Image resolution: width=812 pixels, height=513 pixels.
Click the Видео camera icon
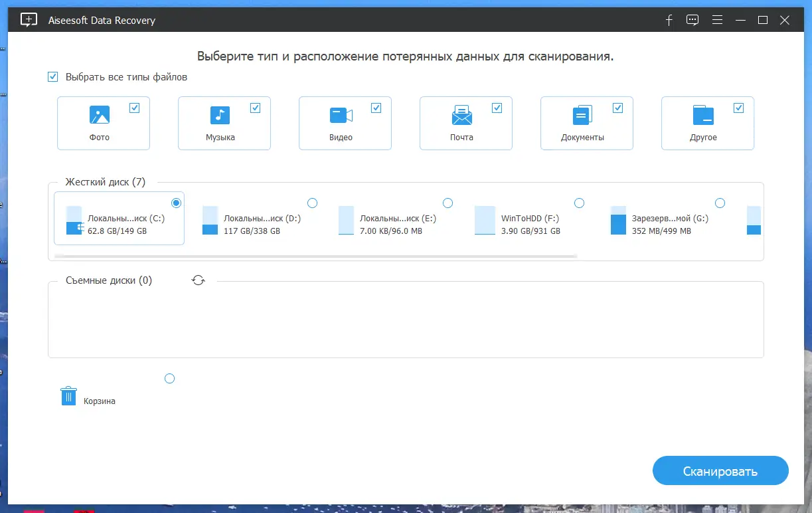[341, 115]
